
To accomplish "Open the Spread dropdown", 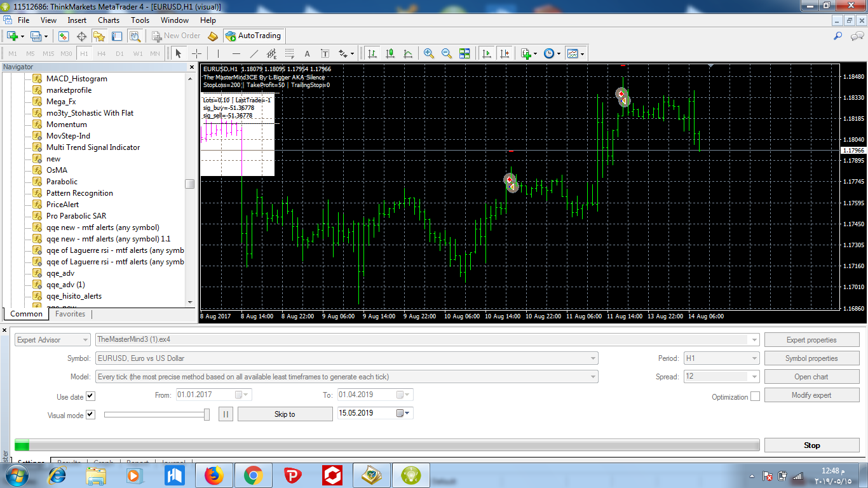I will click(x=721, y=377).
